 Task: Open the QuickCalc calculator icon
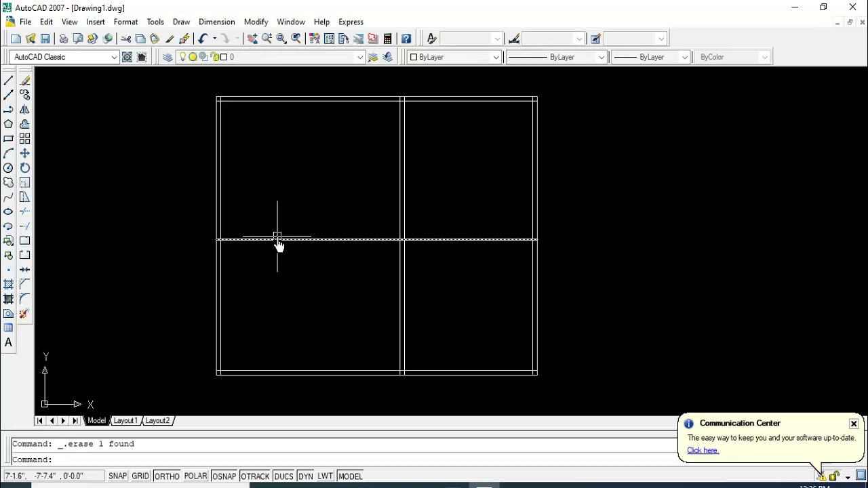point(388,39)
